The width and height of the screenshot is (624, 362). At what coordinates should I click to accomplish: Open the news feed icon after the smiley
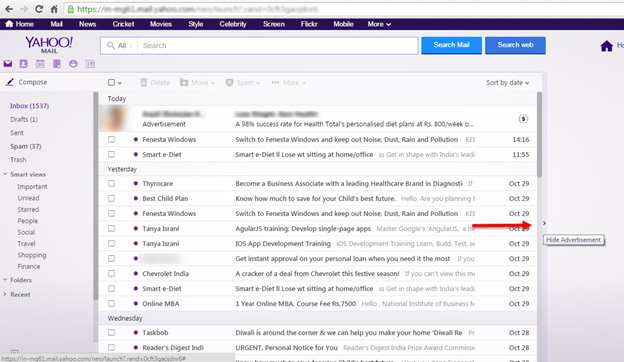[x=90, y=64]
